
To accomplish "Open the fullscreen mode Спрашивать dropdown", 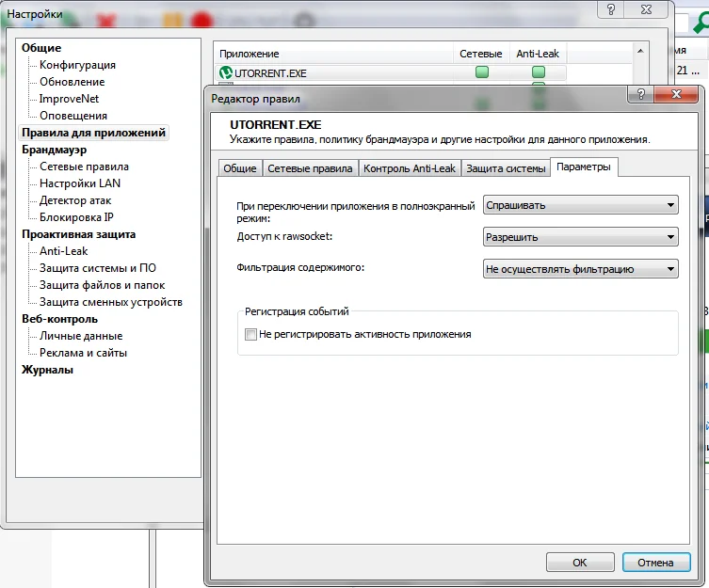I will coord(581,205).
